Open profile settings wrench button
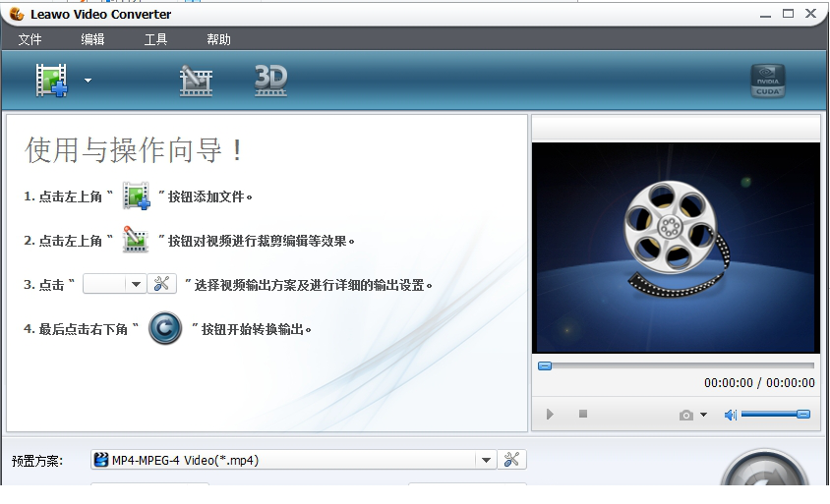Screen dimensions: 830x504 511,460
